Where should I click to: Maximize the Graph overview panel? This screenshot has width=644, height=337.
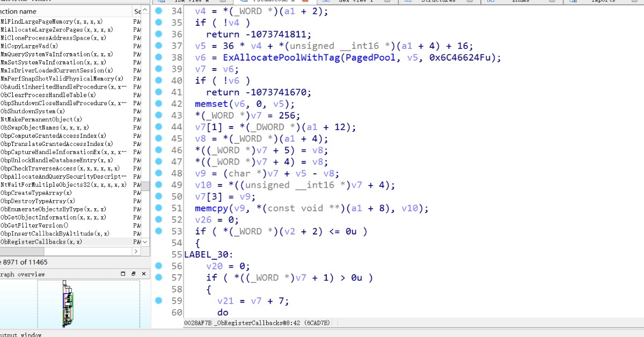[x=123, y=274]
